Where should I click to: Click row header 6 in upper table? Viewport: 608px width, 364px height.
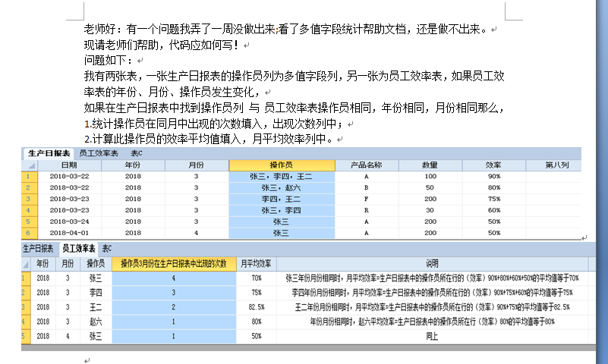click(x=28, y=234)
